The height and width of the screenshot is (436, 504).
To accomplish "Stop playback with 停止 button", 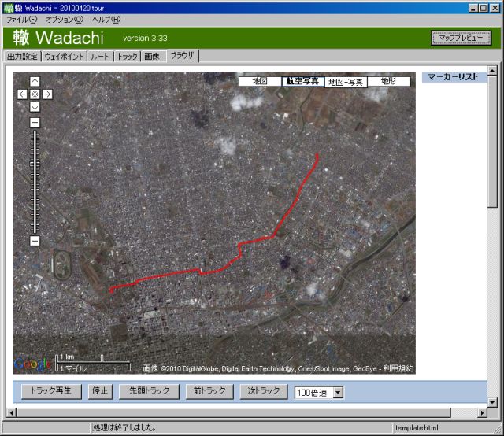I will (100, 391).
